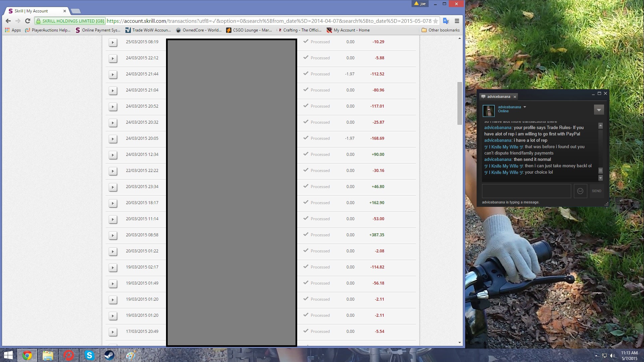Screen dimensions: 644x362
Task: Open the emoticon picker in Steam chat
Action: click(580, 191)
